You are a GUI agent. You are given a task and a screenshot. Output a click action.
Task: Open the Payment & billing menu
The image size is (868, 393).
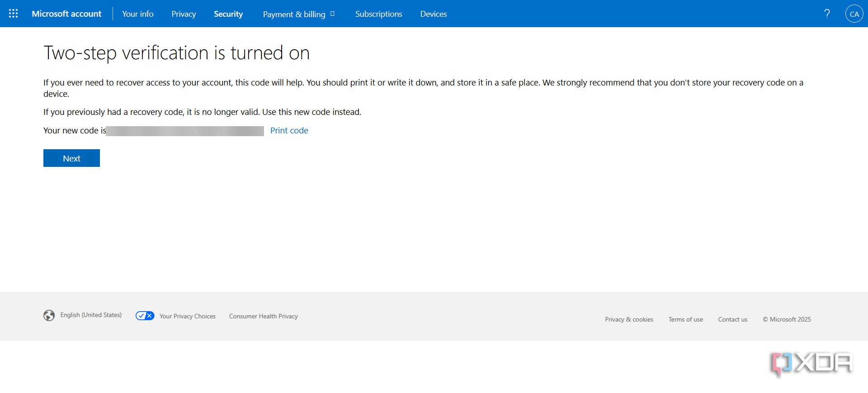click(294, 14)
